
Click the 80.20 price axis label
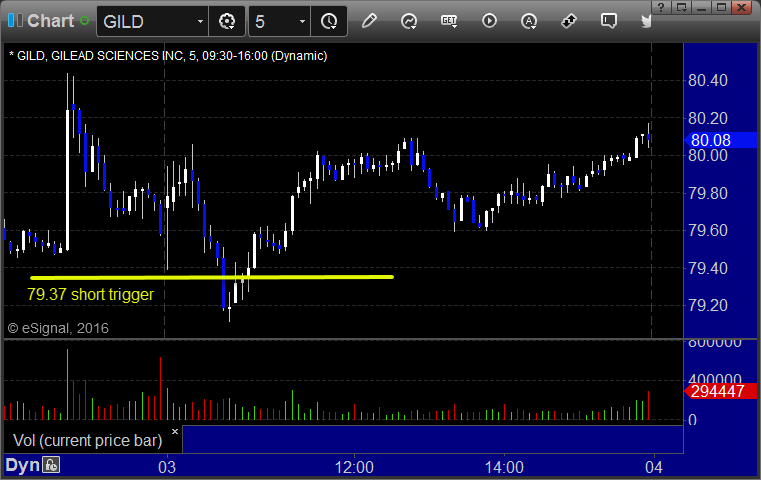(708, 118)
